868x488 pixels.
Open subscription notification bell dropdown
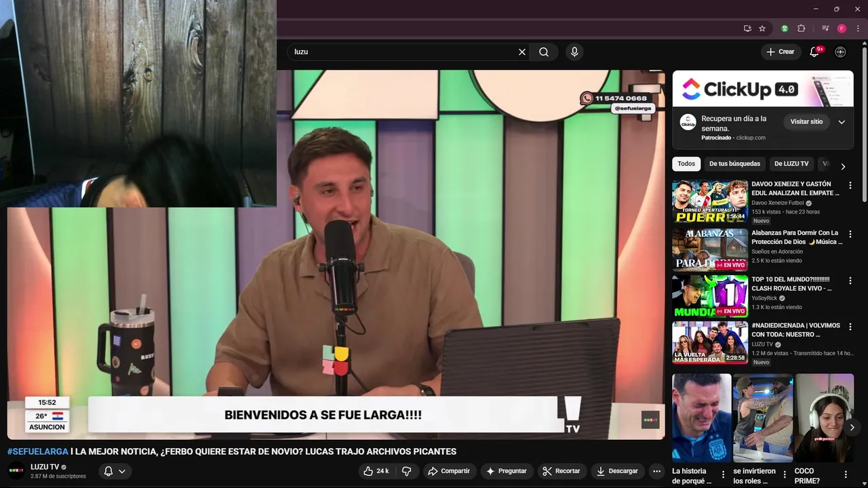tap(115, 471)
